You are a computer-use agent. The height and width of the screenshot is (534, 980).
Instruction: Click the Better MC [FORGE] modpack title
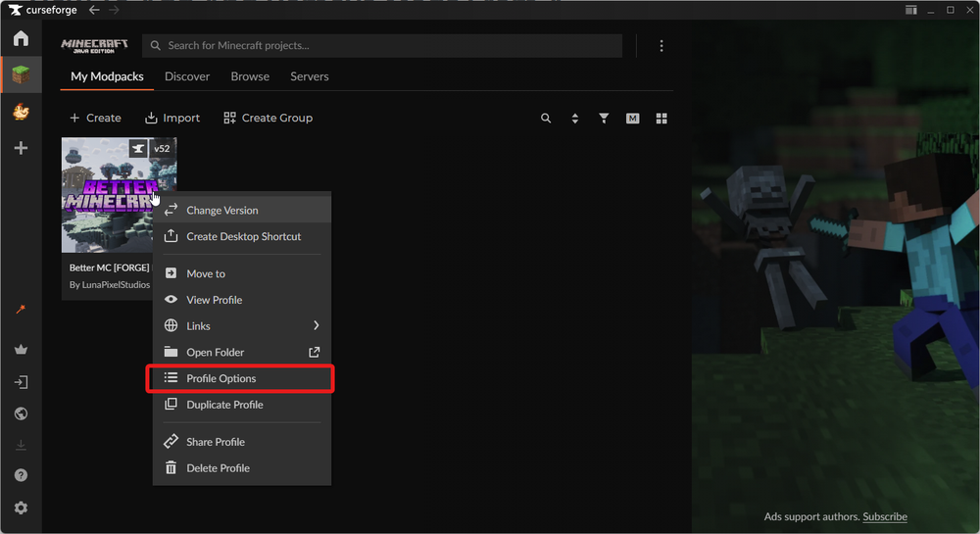[x=110, y=267]
